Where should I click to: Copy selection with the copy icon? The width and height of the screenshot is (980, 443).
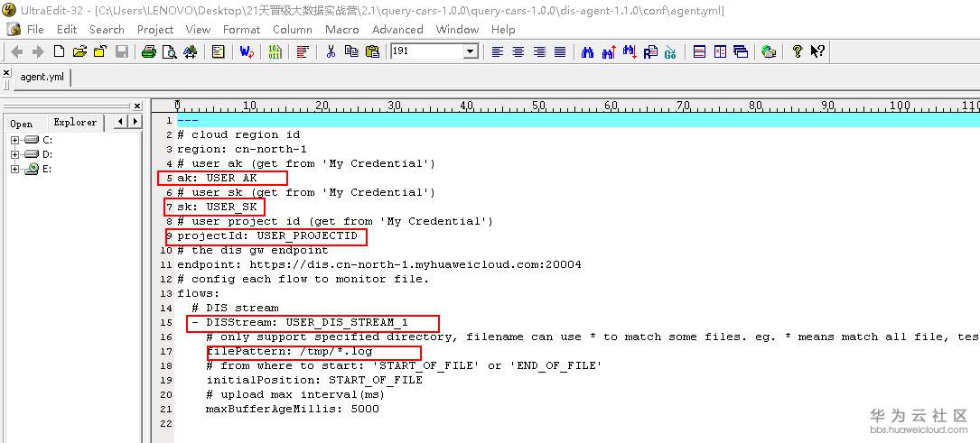[351, 51]
